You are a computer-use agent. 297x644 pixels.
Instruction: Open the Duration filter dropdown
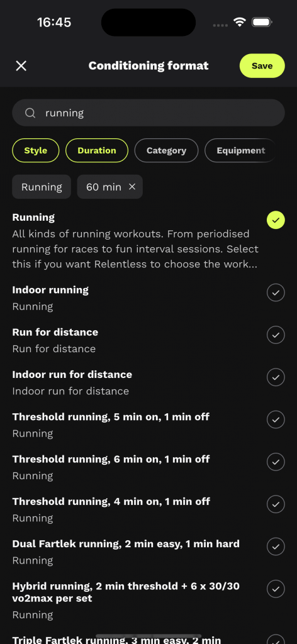pos(97,150)
